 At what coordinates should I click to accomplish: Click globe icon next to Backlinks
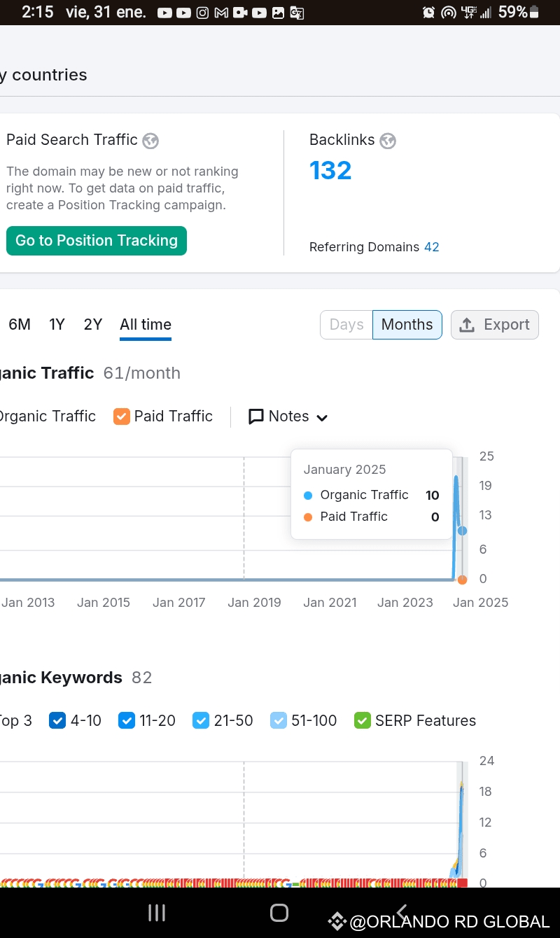coord(388,141)
